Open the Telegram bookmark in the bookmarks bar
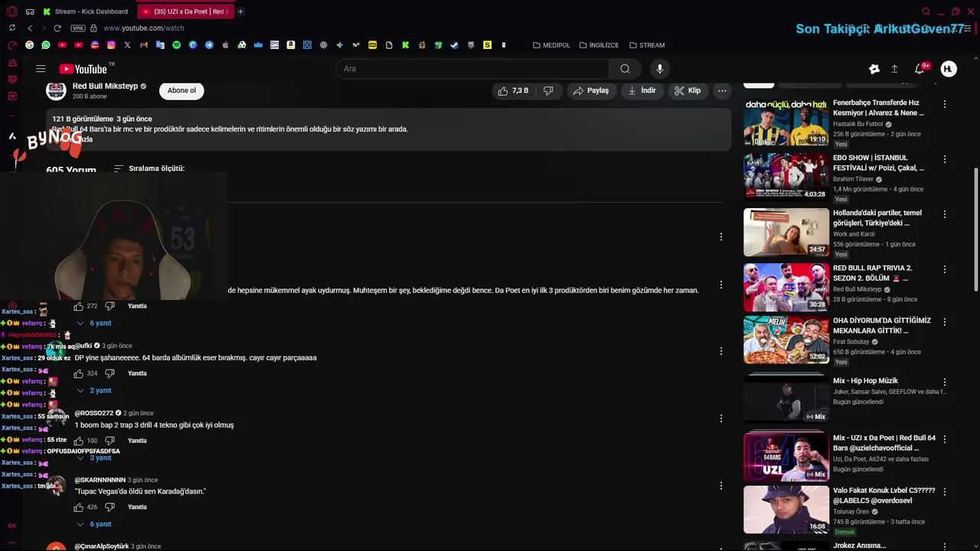Screen dimensions: 980x551 pyautogui.click(x=209, y=45)
